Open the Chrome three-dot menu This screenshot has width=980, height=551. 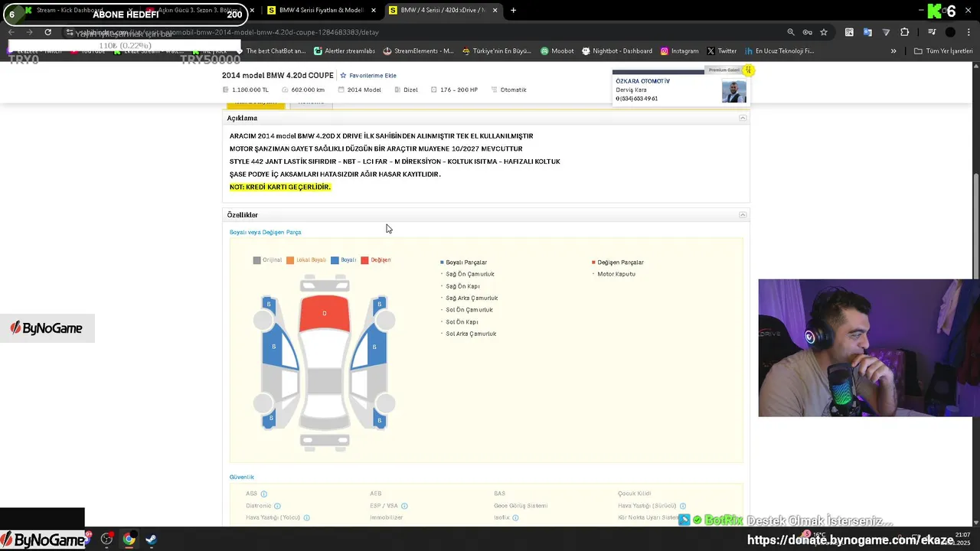[x=968, y=32]
